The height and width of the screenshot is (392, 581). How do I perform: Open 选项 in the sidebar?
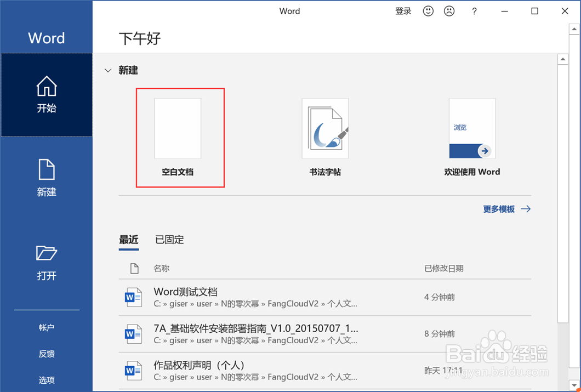tap(47, 380)
